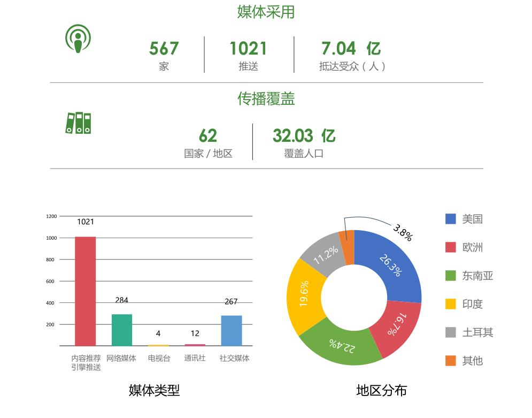Click the 欧洲 legend text
This screenshot has width=532, height=418.
[472, 247]
